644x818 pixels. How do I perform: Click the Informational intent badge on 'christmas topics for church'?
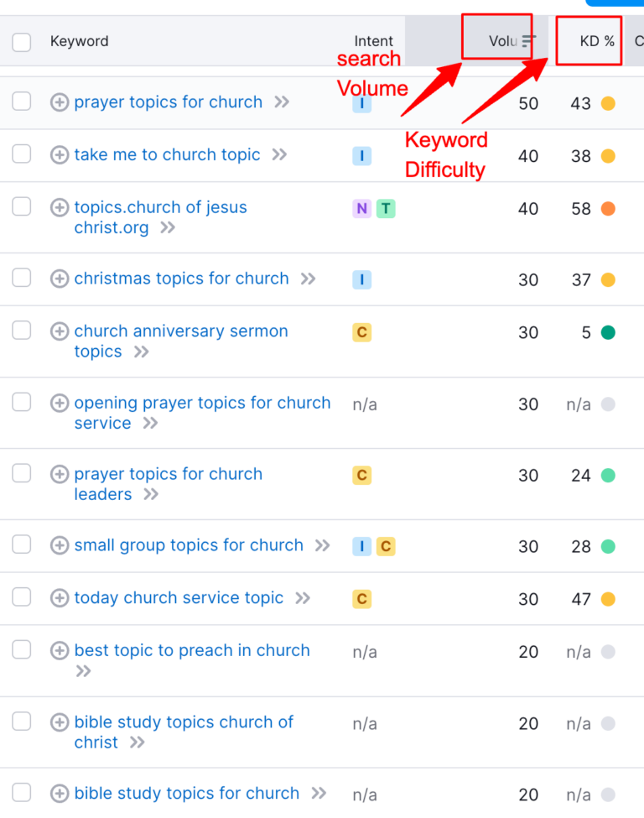361,279
